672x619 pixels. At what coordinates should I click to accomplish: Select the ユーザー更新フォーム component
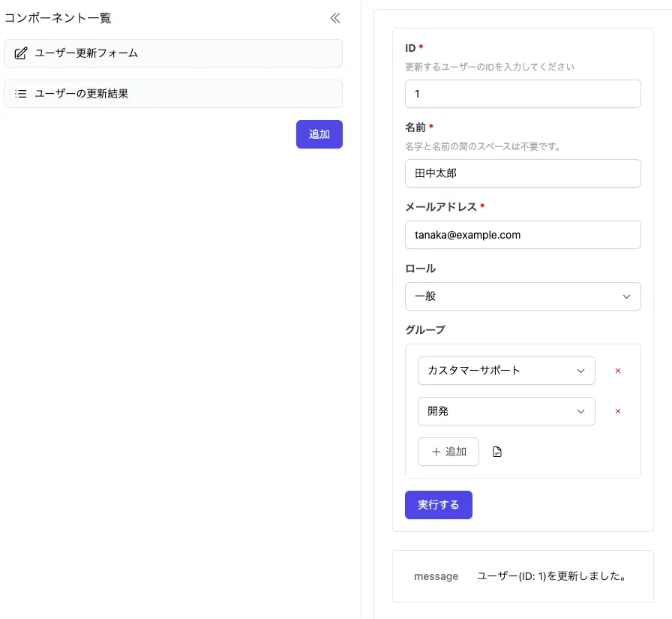173,53
